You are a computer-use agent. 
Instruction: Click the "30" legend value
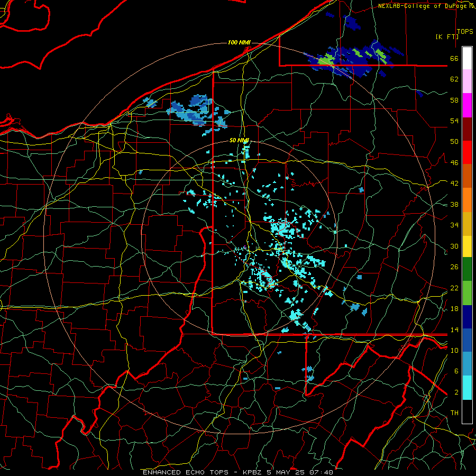click(x=454, y=246)
